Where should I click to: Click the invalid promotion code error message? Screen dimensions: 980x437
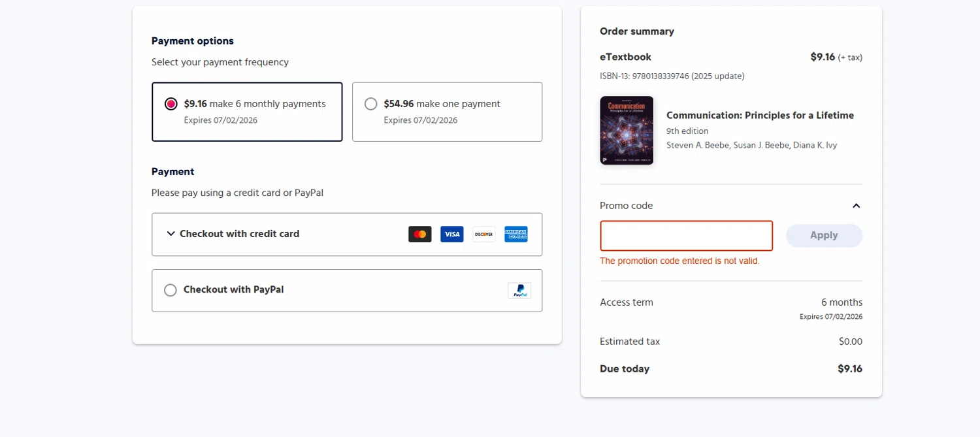(x=679, y=261)
